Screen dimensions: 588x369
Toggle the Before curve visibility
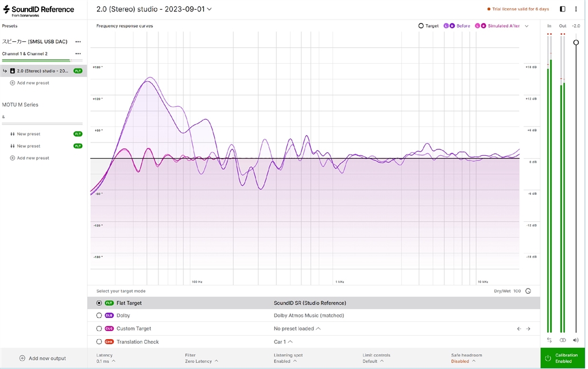[x=457, y=26]
